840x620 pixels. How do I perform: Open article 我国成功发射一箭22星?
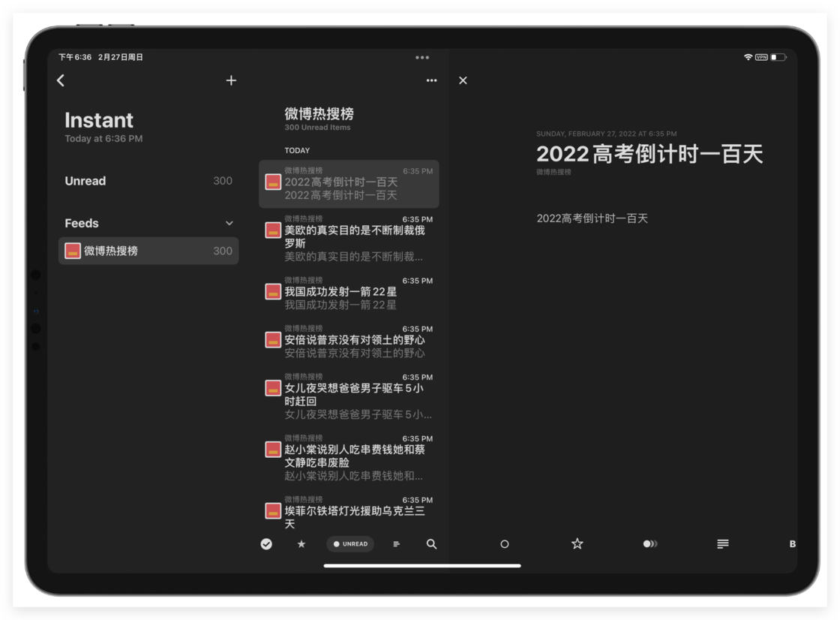(x=349, y=293)
